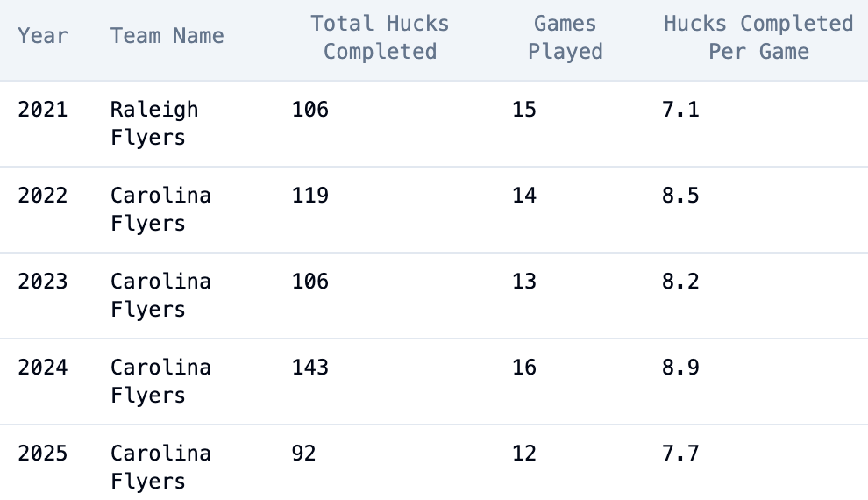The height and width of the screenshot is (500, 868).
Task: Click the Team Name column header
Action: (x=167, y=36)
